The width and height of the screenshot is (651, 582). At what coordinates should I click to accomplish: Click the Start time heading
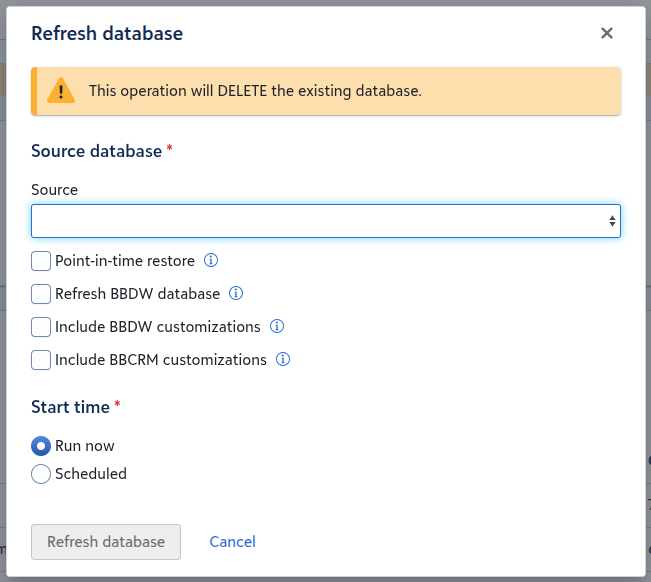pos(70,407)
